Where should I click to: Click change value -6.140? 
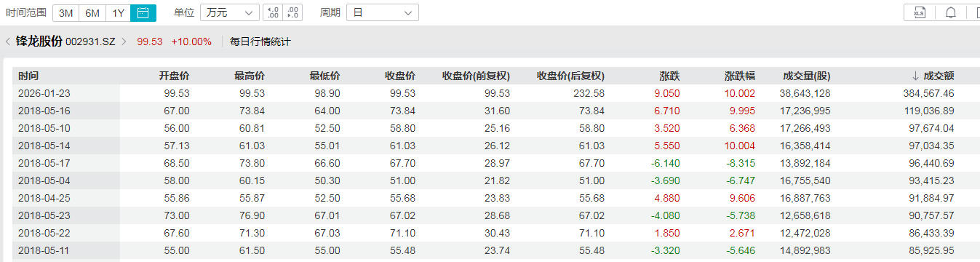point(666,163)
